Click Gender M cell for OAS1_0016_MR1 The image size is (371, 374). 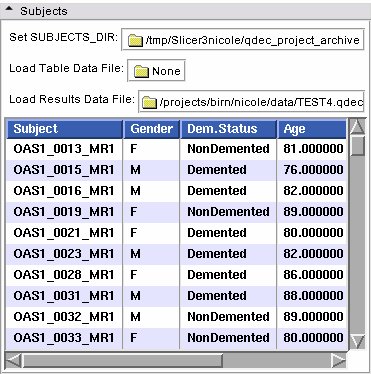tap(152, 191)
